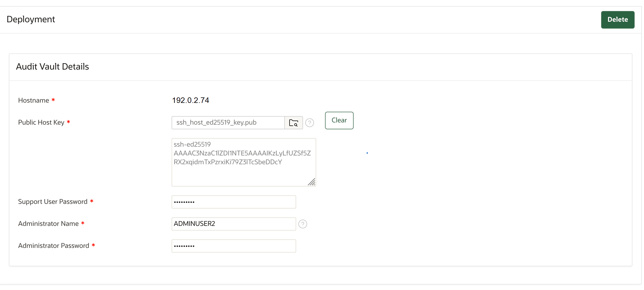
Task: Select the Administrator Name field showing ADMINUSER2
Action: 233,224
